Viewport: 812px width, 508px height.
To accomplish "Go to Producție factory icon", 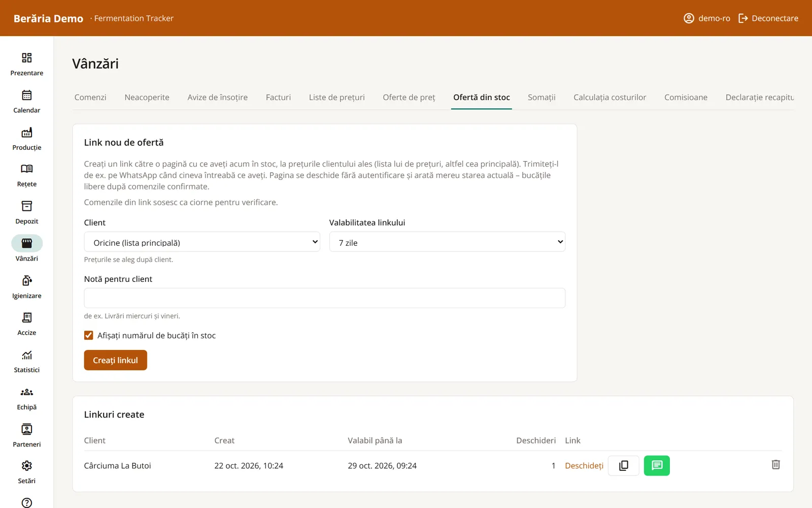I will click(27, 133).
